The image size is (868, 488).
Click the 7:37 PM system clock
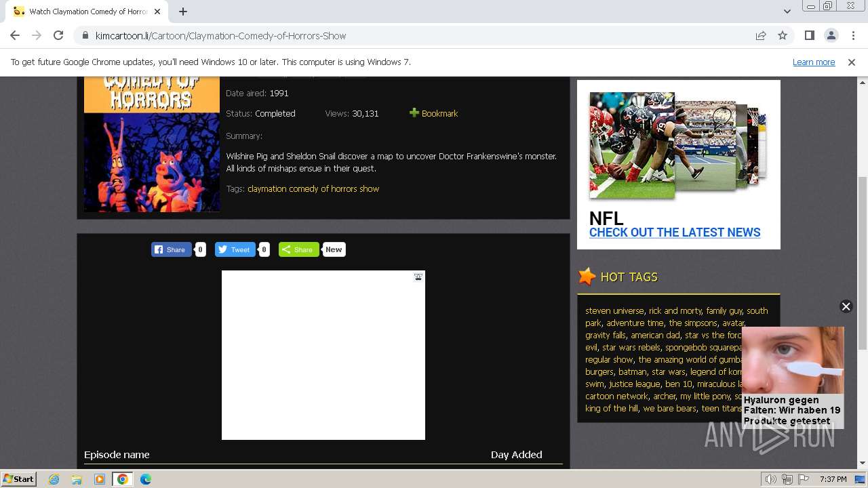(833, 479)
